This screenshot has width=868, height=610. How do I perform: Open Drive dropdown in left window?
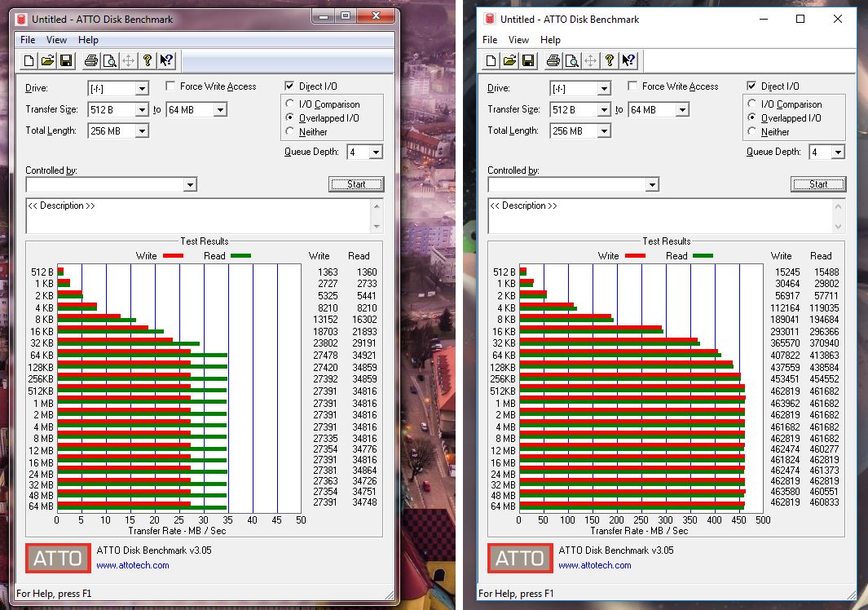[143, 89]
